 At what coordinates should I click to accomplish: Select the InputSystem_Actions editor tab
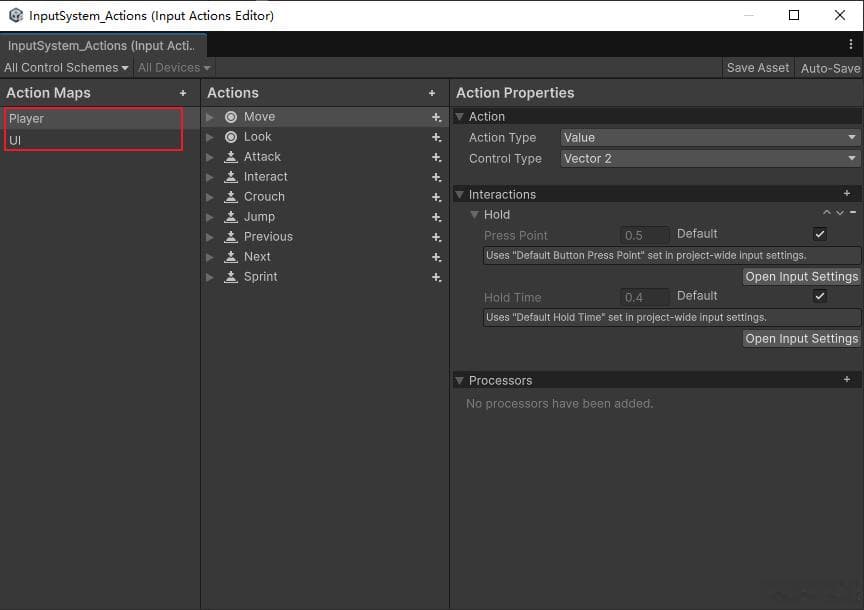(103, 46)
